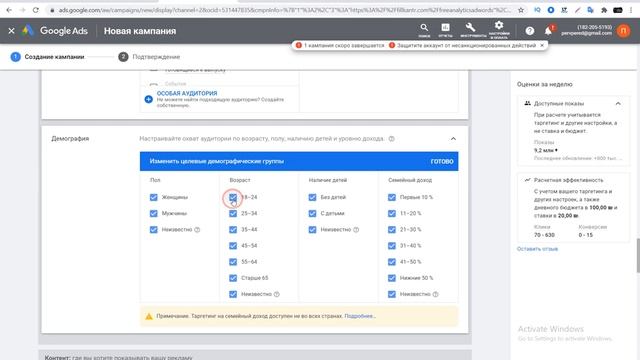Reload the browser page
The height and width of the screenshot is (360, 640).
click(x=36, y=10)
